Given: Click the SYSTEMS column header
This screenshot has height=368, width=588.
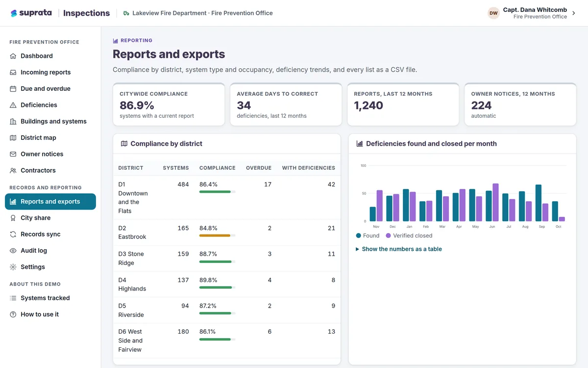Looking at the screenshot, I should click(176, 168).
